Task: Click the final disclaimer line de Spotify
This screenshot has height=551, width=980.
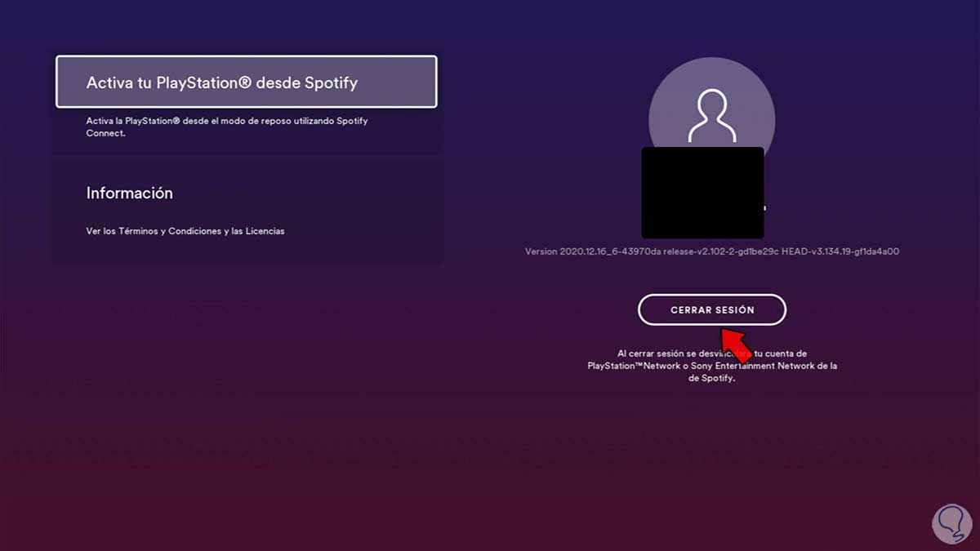Action: coord(713,379)
